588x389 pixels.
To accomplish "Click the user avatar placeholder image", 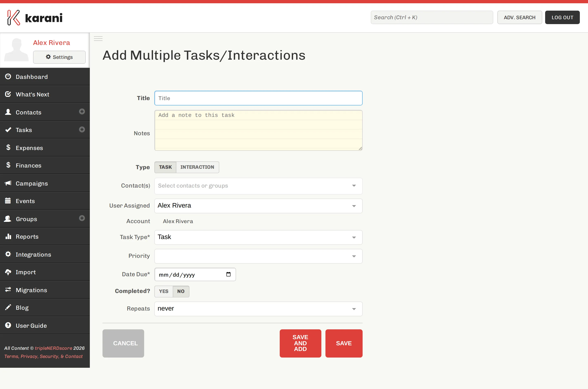I will [16, 50].
